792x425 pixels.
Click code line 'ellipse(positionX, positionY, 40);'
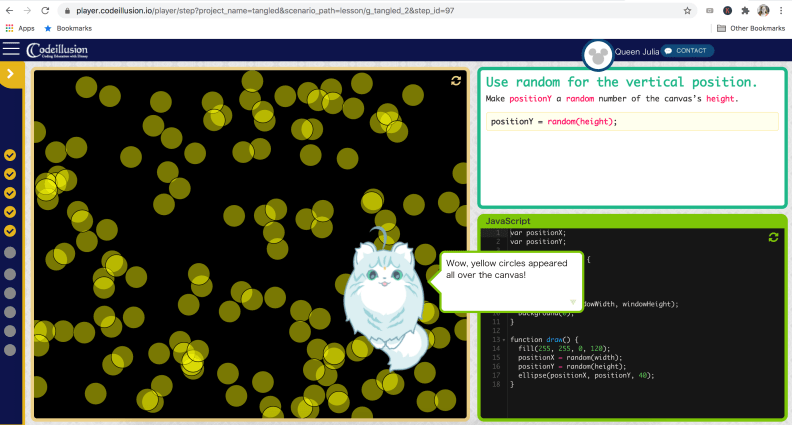coord(586,375)
